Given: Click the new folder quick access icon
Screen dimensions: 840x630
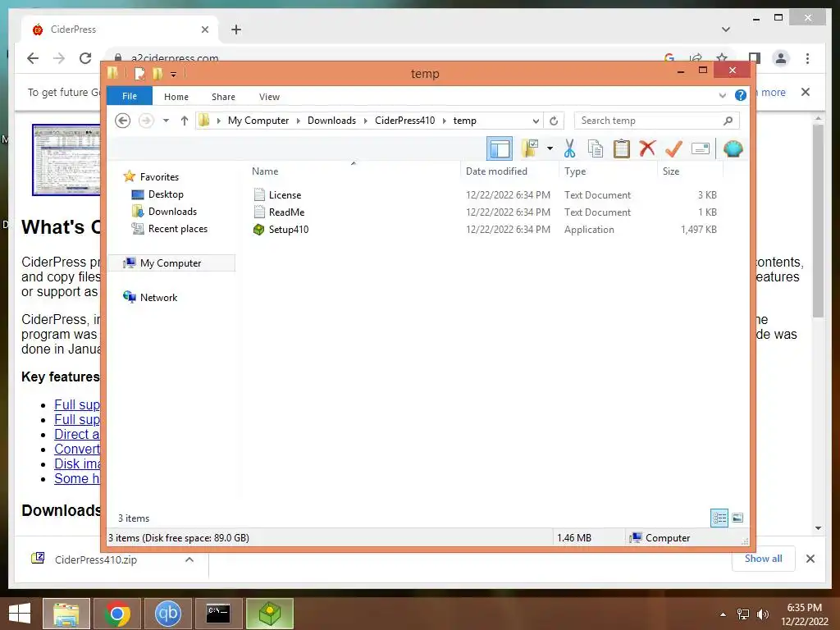Looking at the screenshot, I should (x=157, y=73).
